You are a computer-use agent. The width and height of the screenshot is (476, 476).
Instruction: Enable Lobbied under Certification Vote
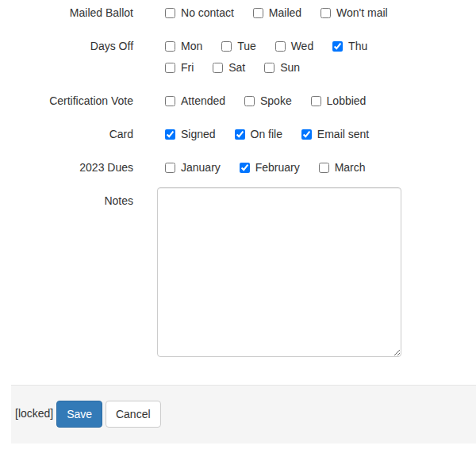tap(316, 101)
